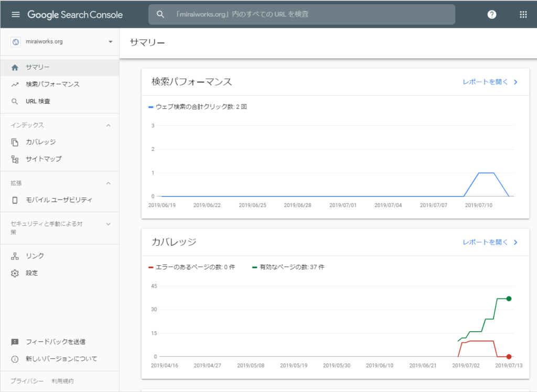The image size is (537, 392).
Task: Click the 2019/07/10 axis label
Action: click(x=478, y=205)
